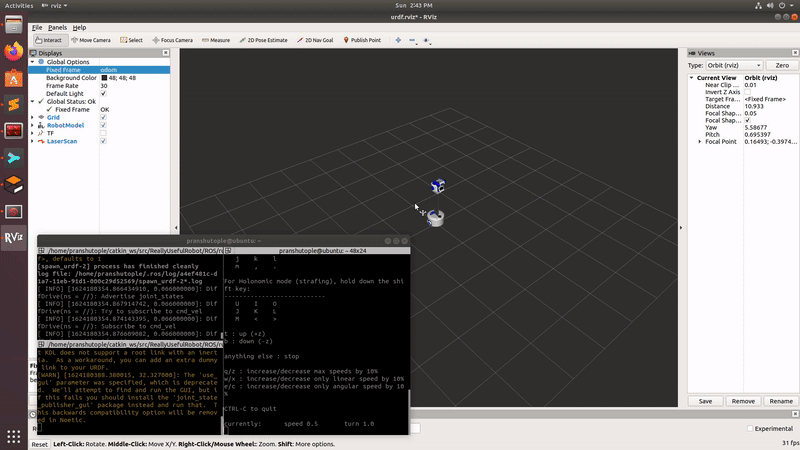Expand the LaserScan display node
Image resolution: width=800 pixels, height=450 pixels.
point(33,141)
